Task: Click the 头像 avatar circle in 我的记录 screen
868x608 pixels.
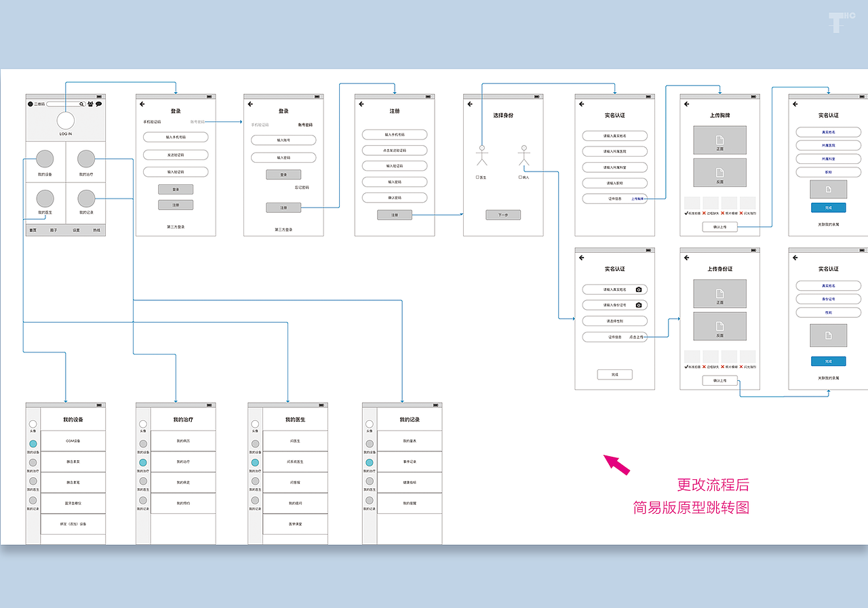Action: pyautogui.click(x=370, y=424)
